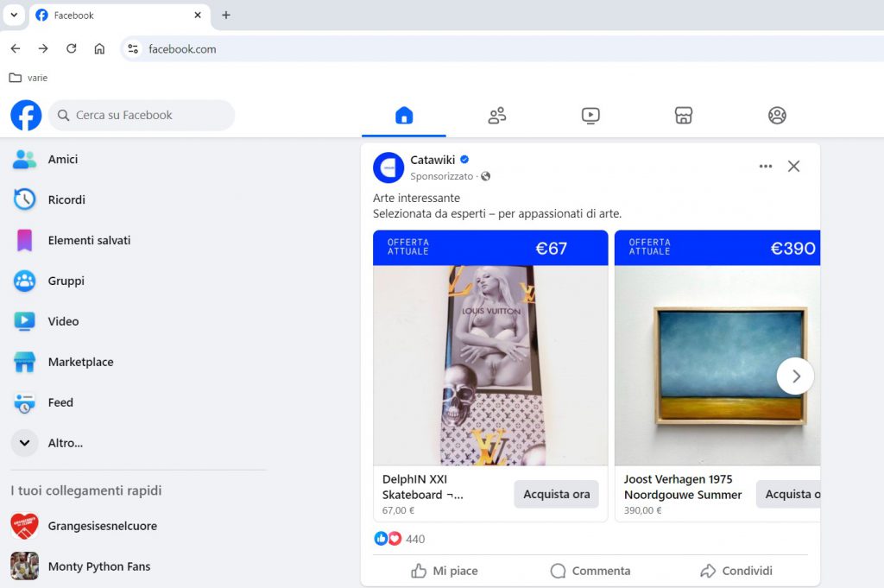The height and width of the screenshot is (588, 884).
Task: Hide the Catawiki sponsored post with X
Action: [794, 167]
